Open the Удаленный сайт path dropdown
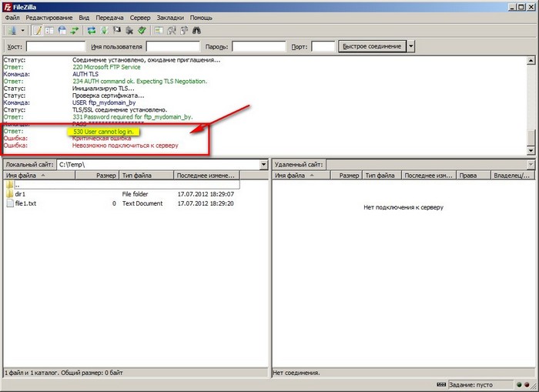The width and height of the screenshot is (539, 392). coord(531,165)
